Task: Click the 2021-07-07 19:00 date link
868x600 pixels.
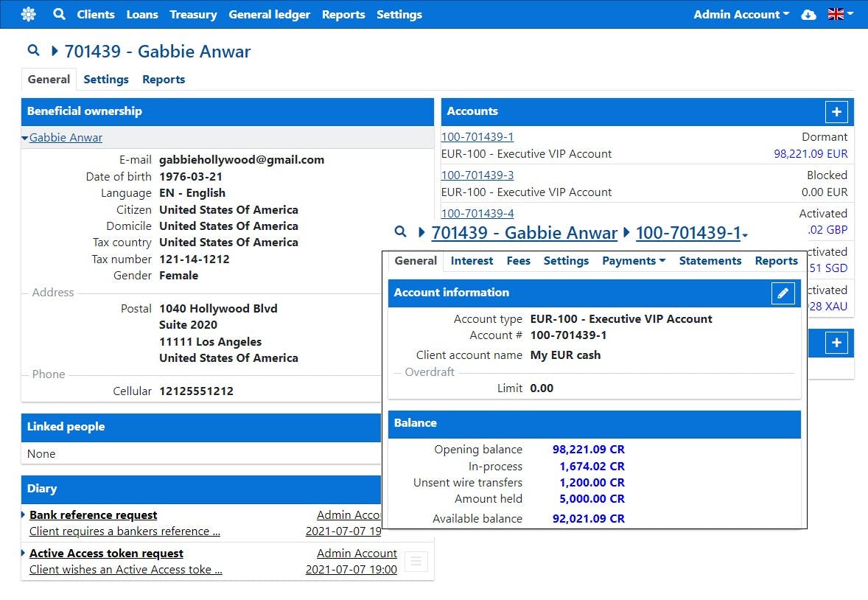Action: (351, 569)
